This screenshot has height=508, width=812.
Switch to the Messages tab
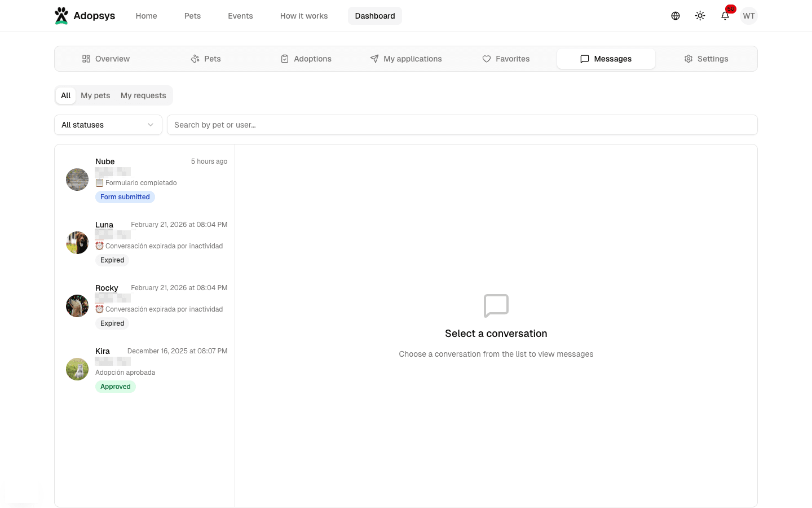point(606,58)
